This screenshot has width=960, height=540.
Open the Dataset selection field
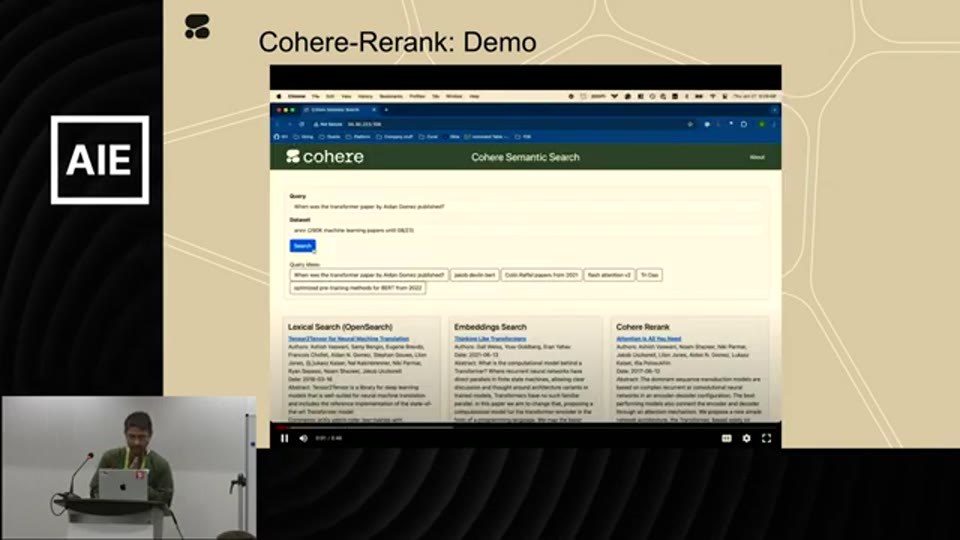coord(525,230)
